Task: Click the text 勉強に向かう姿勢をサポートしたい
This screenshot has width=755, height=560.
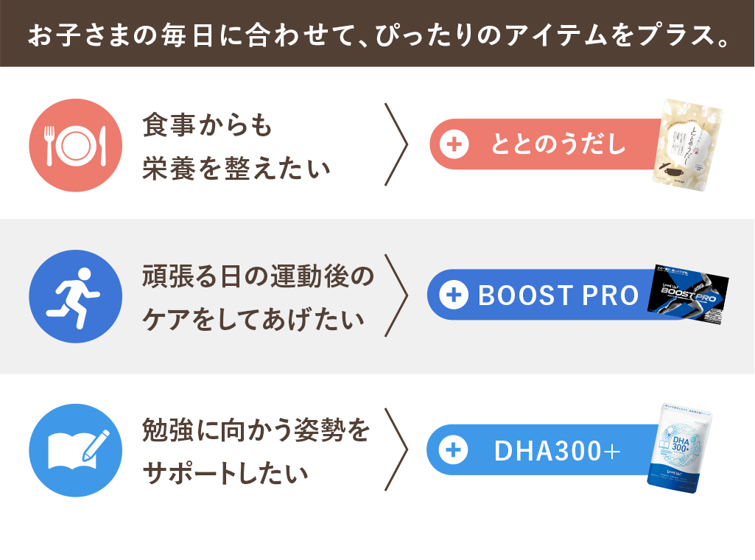Action: [256, 451]
